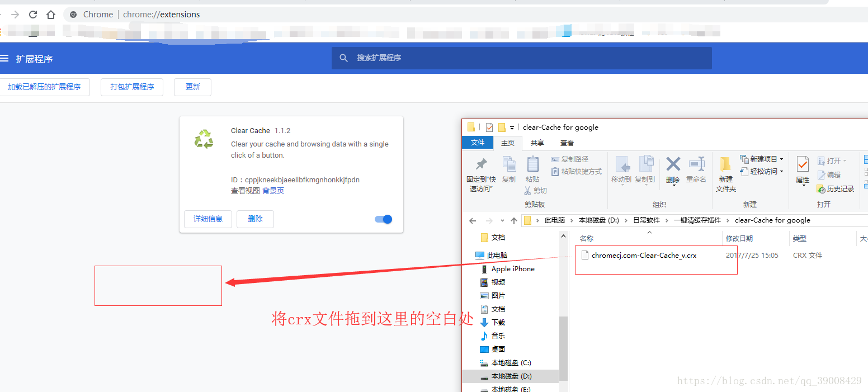Click the Clear Cache recycle icon
The image size is (868, 392).
coord(204,139)
